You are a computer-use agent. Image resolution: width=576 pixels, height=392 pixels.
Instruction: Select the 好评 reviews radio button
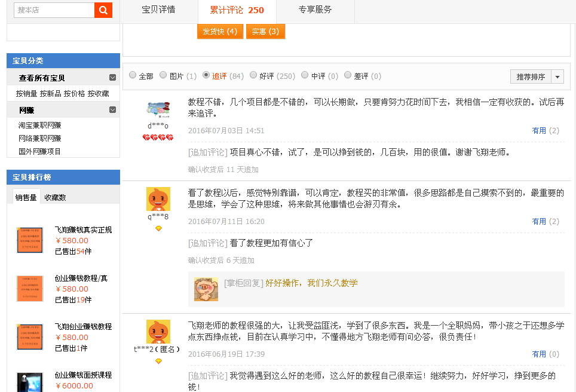click(x=253, y=75)
